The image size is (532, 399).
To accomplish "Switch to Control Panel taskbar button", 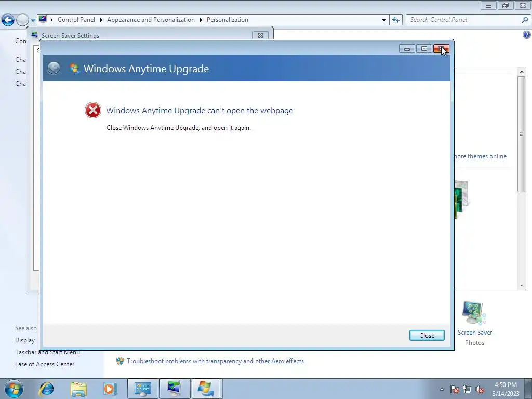I will (x=142, y=389).
